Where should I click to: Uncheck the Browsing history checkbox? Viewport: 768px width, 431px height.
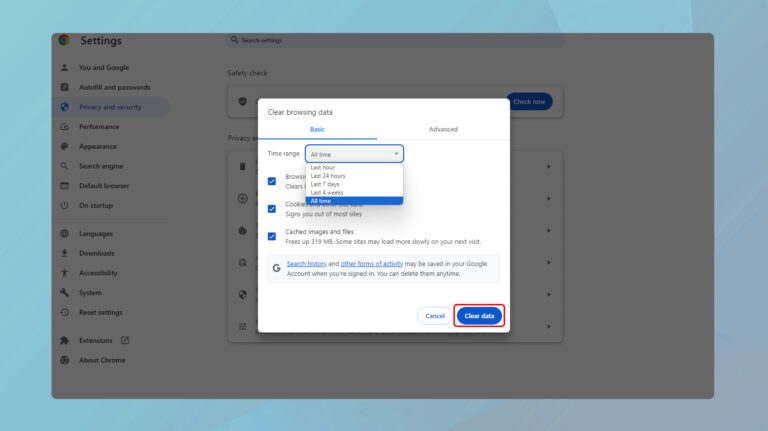(x=272, y=181)
